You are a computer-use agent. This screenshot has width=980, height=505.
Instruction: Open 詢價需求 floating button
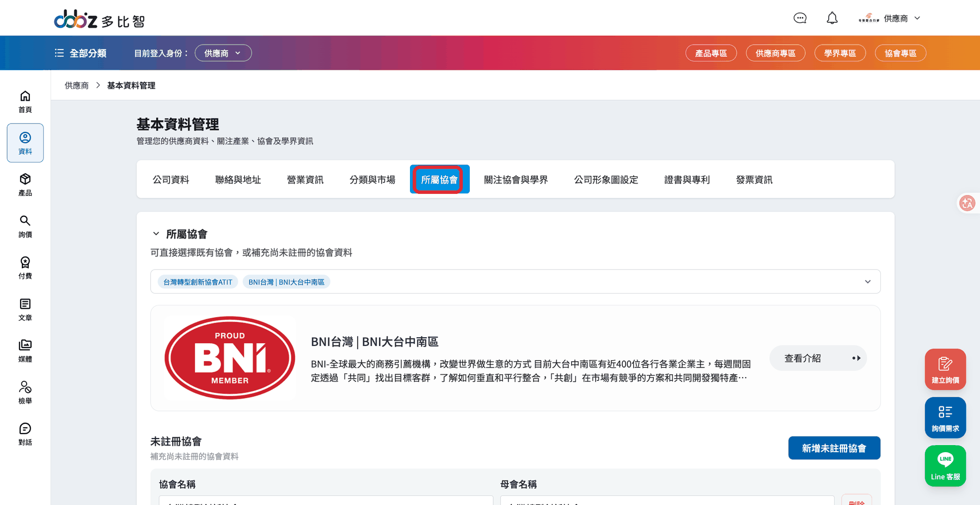pyautogui.click(x=945, y=418)
